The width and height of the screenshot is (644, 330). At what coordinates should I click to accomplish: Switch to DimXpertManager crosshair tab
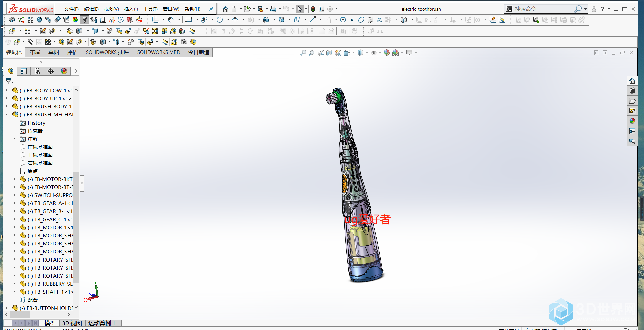51,71
